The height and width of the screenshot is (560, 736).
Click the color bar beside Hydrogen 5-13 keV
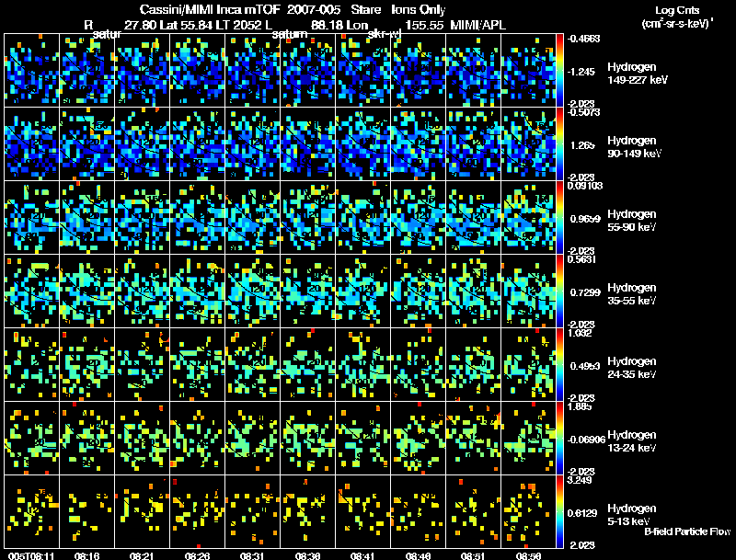click(561, 511)
